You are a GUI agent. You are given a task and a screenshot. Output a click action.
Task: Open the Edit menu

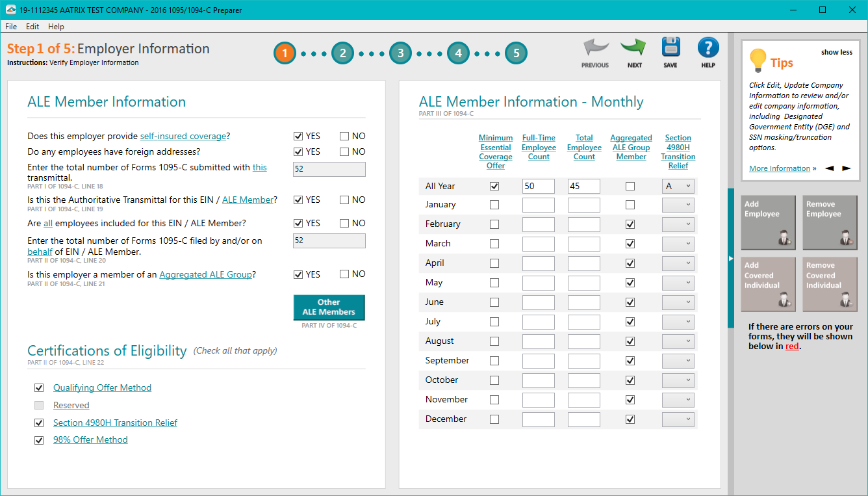click(32, 27)
